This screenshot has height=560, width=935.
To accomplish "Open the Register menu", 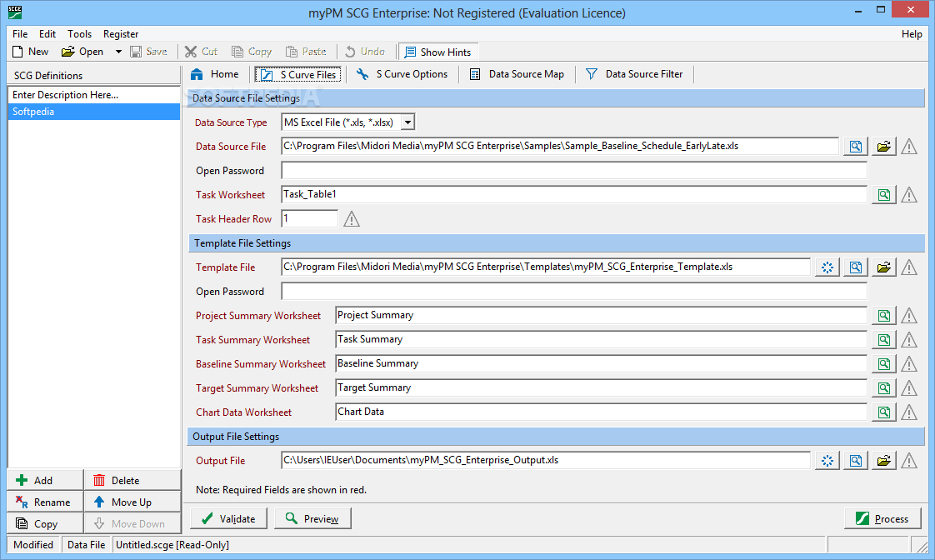I will 121,34.
